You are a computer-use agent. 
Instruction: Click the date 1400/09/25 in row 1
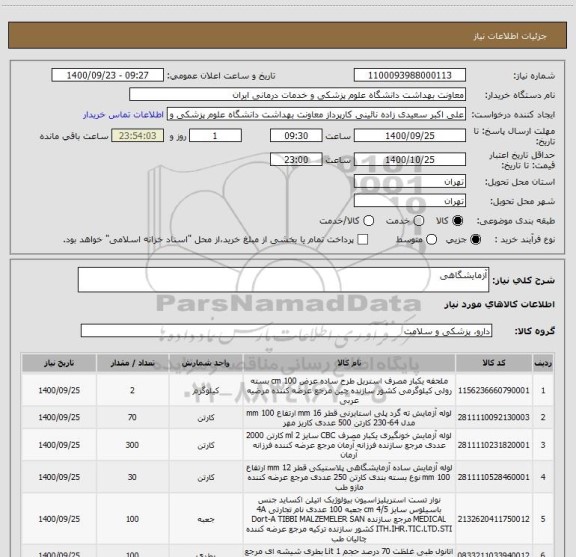[59, 390]
